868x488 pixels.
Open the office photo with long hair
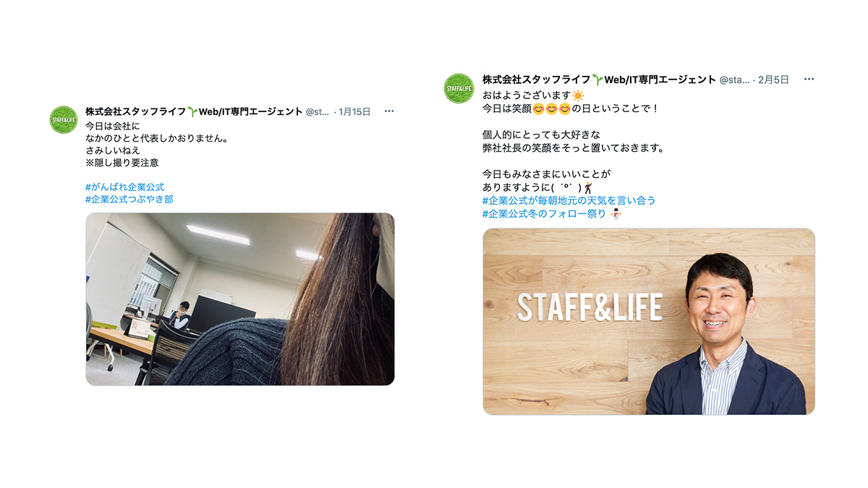pyautogui.click(x=240, y=299)
